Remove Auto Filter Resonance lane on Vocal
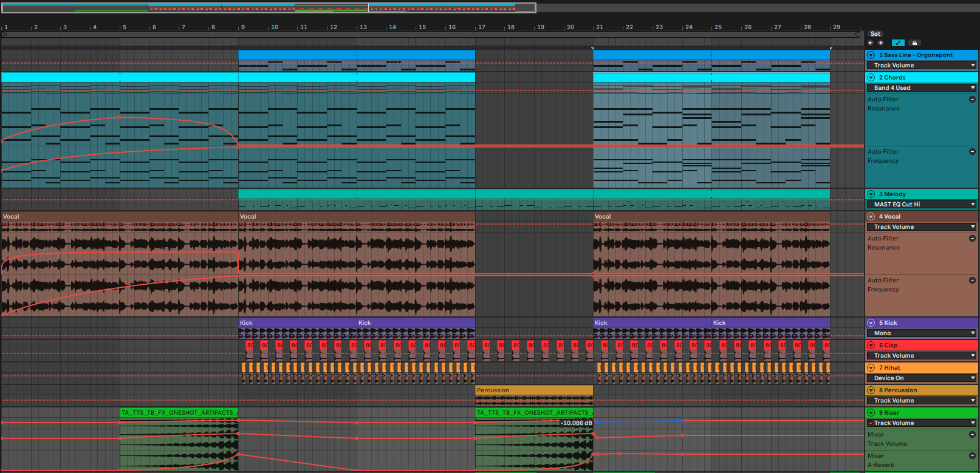The height and width of the screenshot is (473, 980). tap(972, 238)
